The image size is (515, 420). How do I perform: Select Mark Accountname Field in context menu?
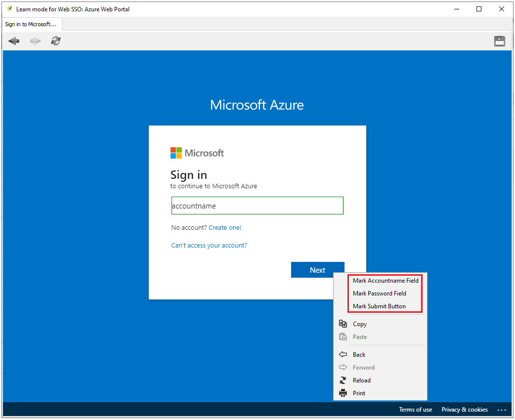coord(386,281)
